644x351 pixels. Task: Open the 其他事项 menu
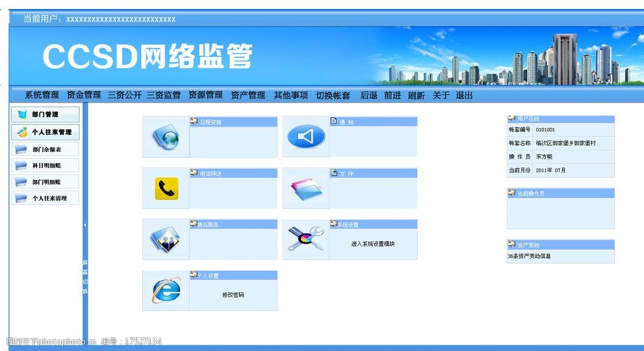point(290,96)
